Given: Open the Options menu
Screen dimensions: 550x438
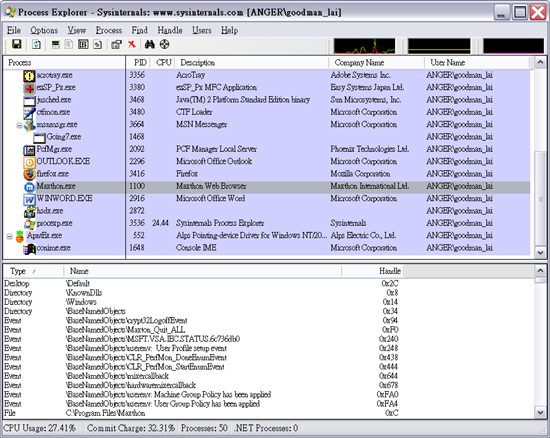Looking at the screenshot, I should [44, 31].
